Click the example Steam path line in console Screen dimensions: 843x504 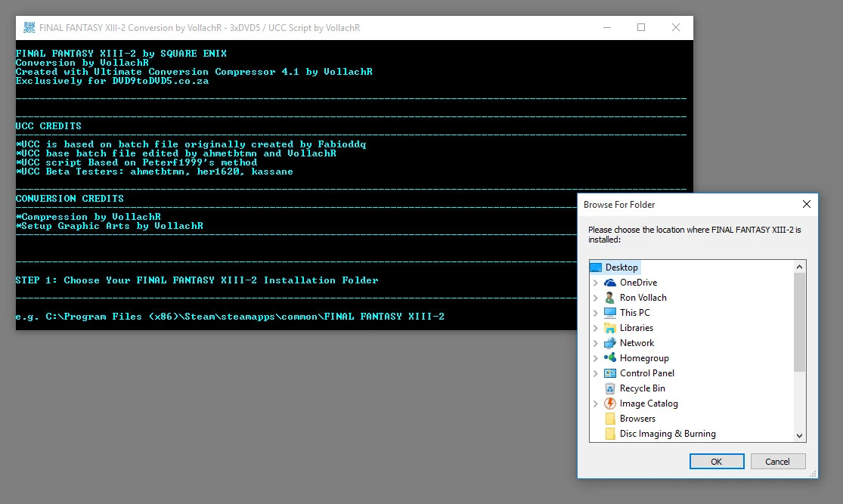coord(230,317)
